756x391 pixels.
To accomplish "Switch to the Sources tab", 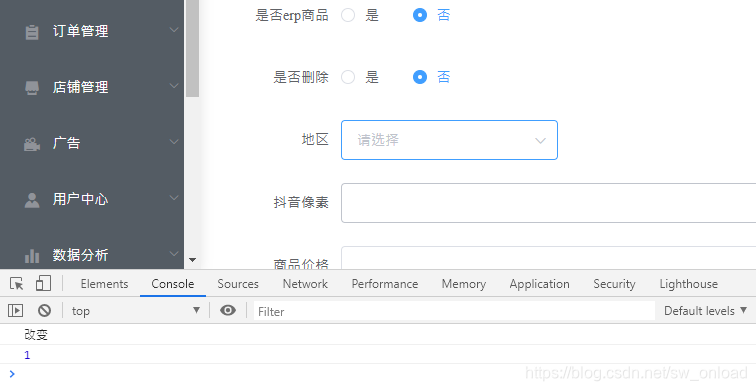I will click(x=238, y=284).
